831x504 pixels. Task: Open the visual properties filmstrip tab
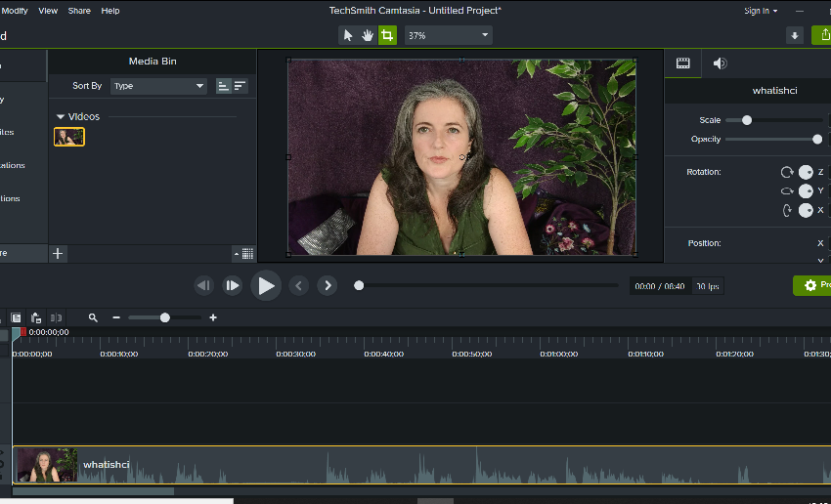(683, 63)
